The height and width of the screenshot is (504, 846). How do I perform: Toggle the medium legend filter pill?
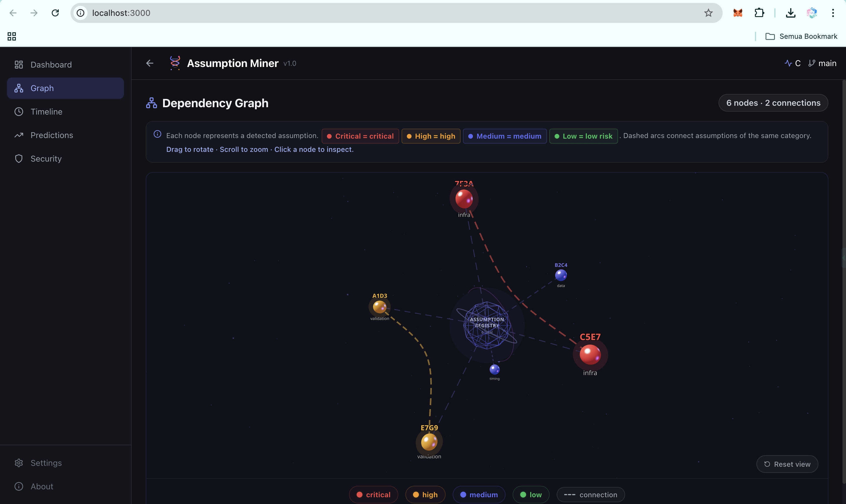point(479,495)
